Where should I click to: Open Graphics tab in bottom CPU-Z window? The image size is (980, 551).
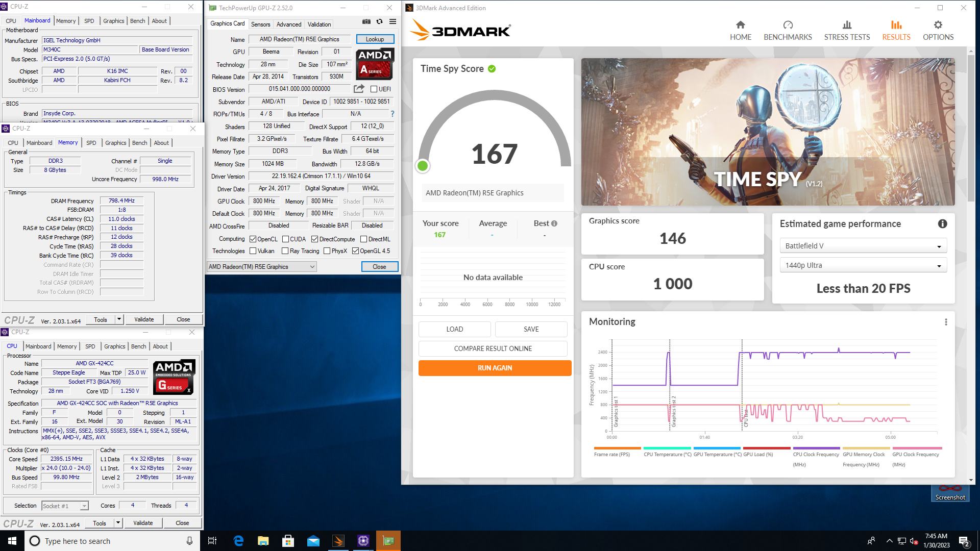(114, 346)
